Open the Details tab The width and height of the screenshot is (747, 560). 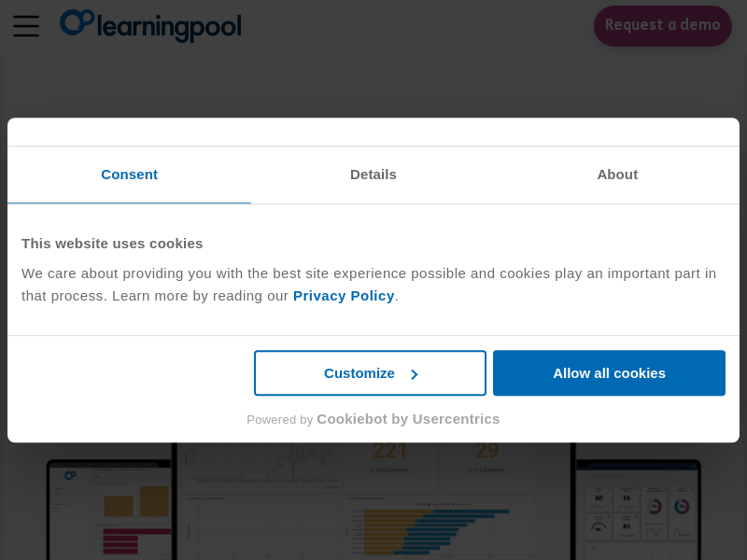pos(373,175)
